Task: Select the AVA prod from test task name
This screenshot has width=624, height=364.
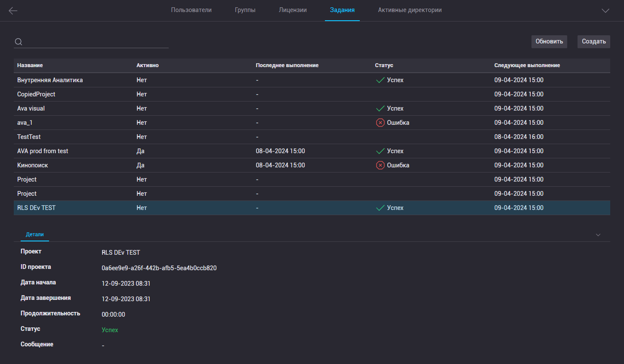Action: pos(43,151)
